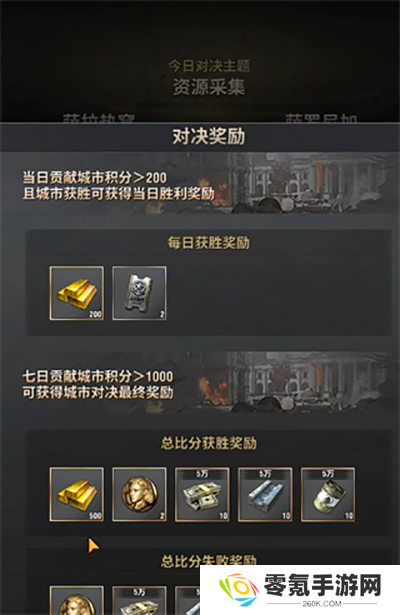Select gold coin in 总比分失败奖励 row
The height and width of the screenshot is (615, 400).
pyautogui.click(x=77, y=600)
